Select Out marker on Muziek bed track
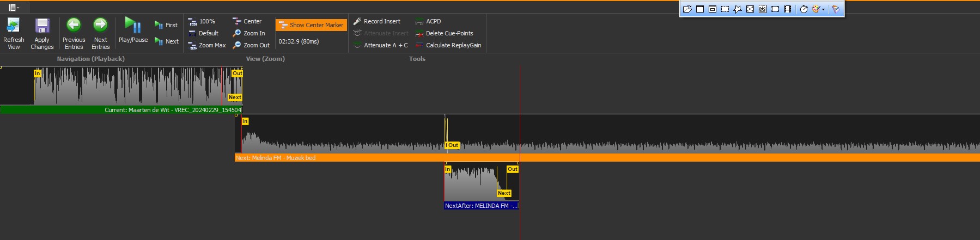 click(453, 145)
